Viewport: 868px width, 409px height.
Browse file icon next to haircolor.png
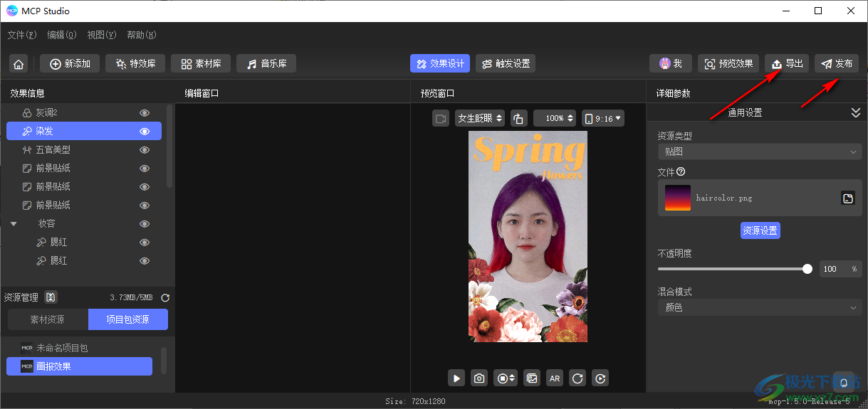coord(848,198)
